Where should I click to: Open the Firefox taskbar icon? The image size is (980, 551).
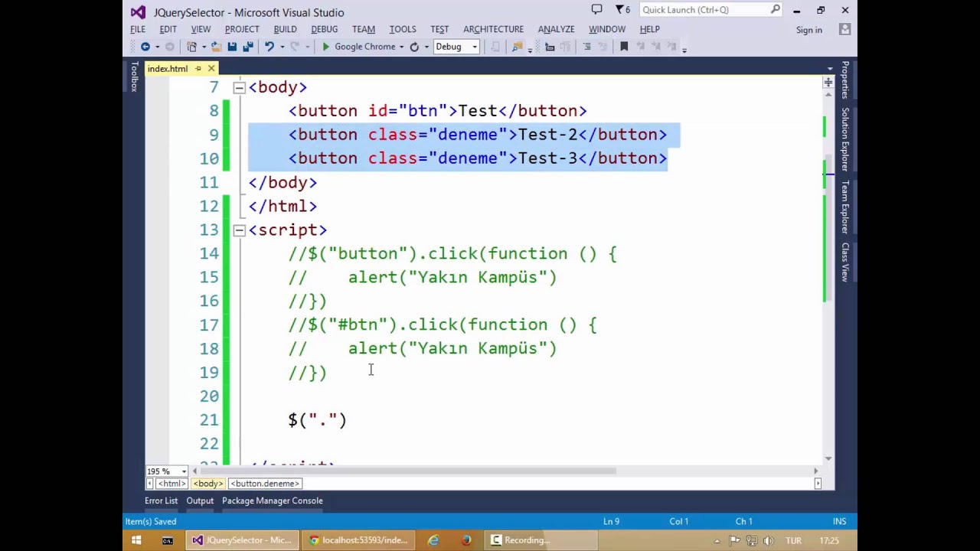466,540
